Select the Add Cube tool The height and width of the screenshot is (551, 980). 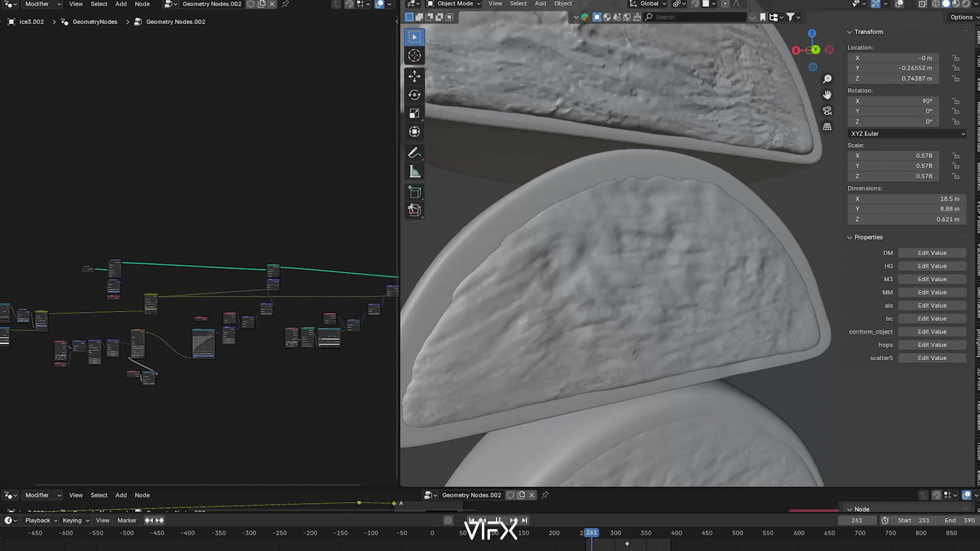(414, 192)
